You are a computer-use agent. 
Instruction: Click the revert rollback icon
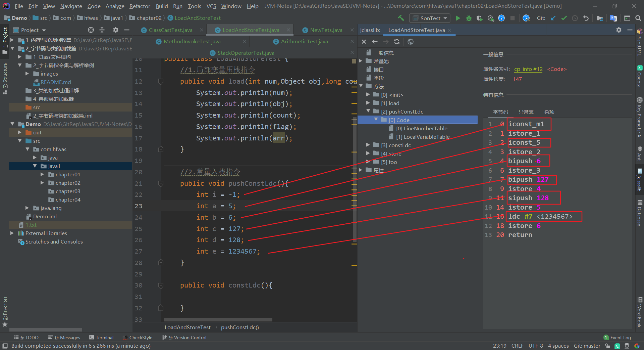(x=586, y=18)
